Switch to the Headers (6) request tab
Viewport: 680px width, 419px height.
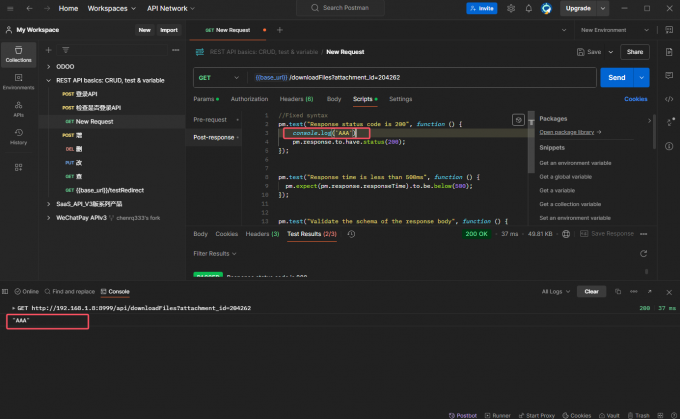[296, 99]
